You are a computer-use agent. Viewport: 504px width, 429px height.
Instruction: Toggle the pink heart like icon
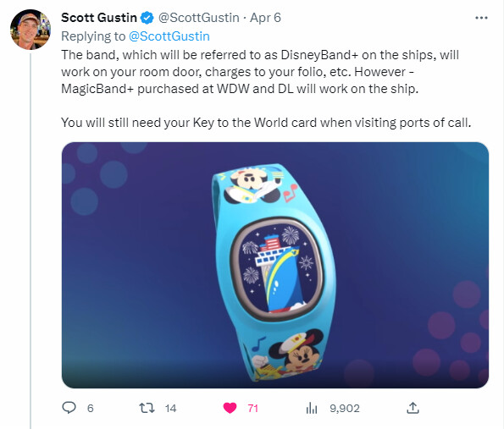230,408
